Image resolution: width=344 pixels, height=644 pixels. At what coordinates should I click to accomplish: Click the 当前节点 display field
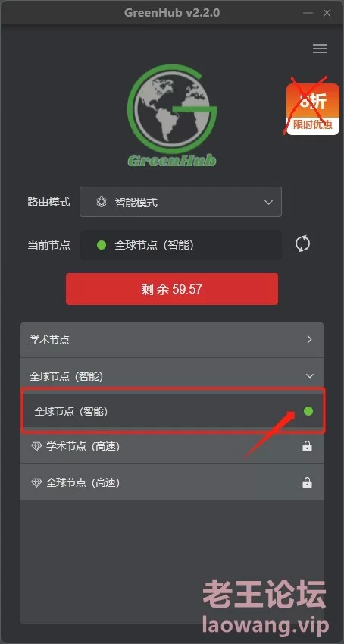tap(180, 245)
